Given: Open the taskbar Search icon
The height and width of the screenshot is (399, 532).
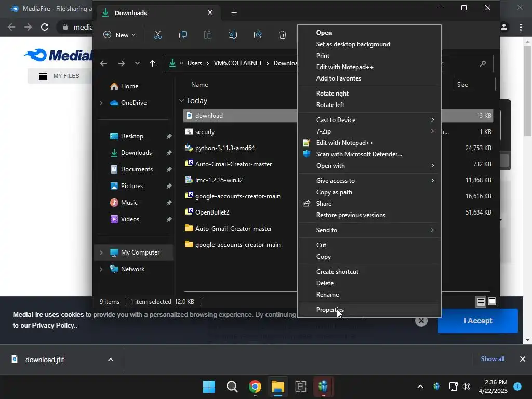Looking at the screenshot, I should tap(232, 387).
